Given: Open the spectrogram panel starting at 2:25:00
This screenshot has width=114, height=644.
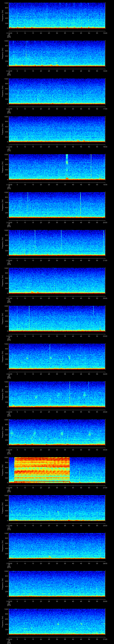Looking at the screenshot, I should [57, 432].
